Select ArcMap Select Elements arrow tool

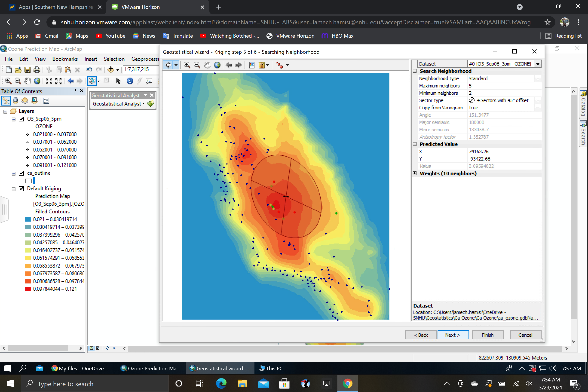tap(118, 81)
